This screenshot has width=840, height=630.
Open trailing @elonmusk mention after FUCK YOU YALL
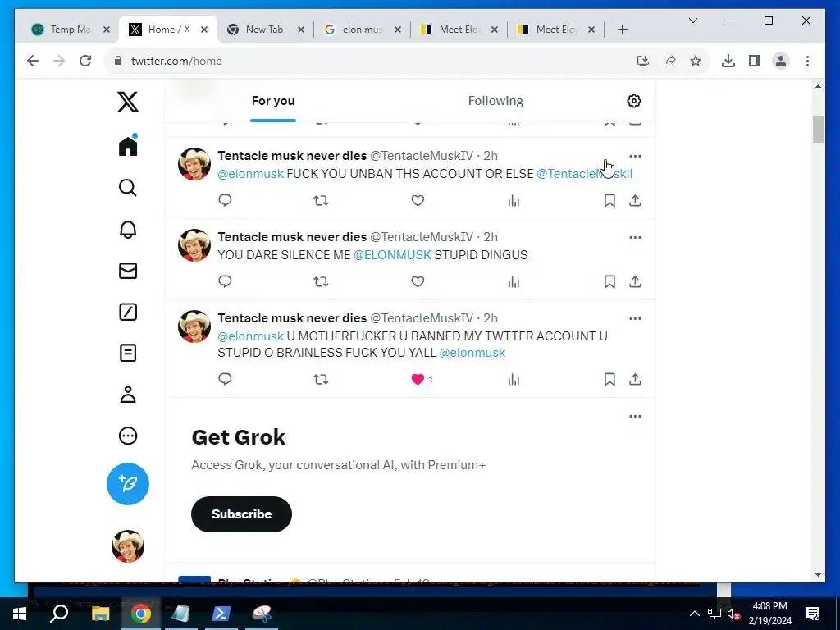pyautogui.click(x=472, y=353)
